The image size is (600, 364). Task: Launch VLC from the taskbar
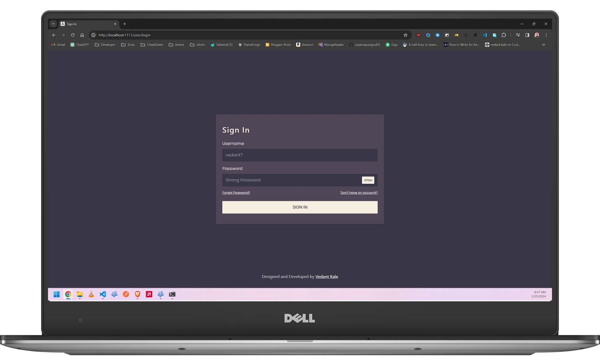(x=91, y=294)
